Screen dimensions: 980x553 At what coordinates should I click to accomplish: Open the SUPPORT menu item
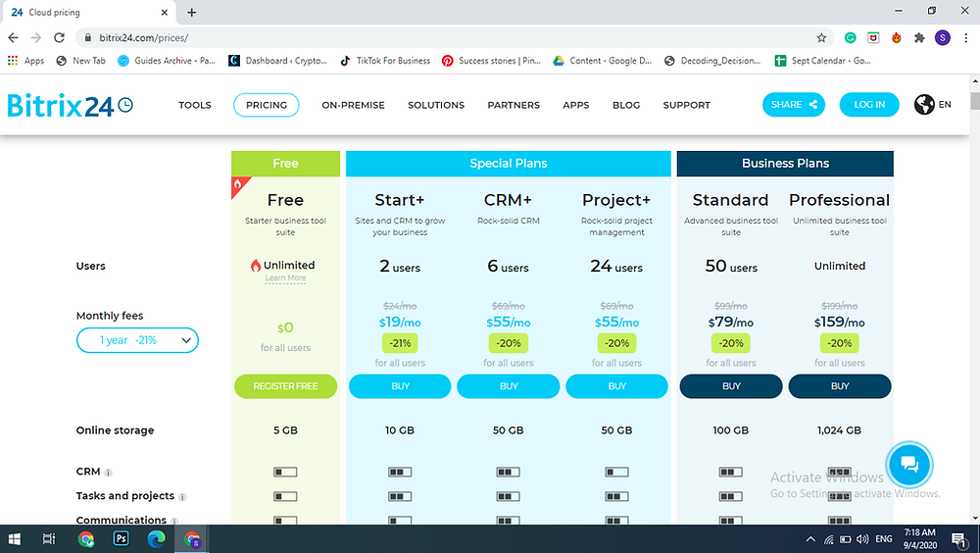(x=687, y=105)
